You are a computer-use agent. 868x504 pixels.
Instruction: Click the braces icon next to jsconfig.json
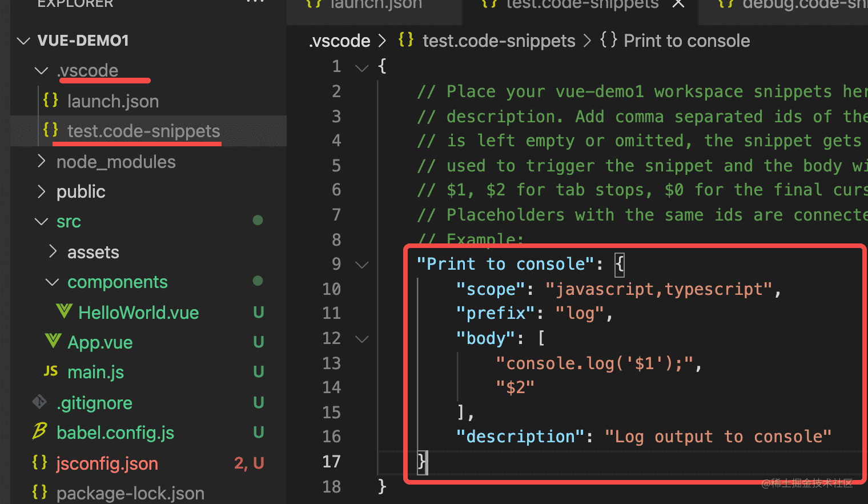[40, 462]
